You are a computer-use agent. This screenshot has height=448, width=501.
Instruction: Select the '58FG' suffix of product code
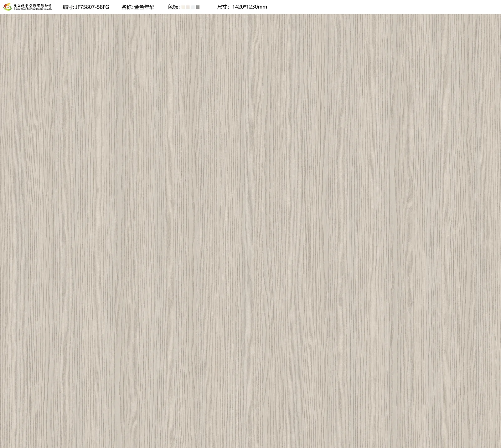(x=104, y=7)
